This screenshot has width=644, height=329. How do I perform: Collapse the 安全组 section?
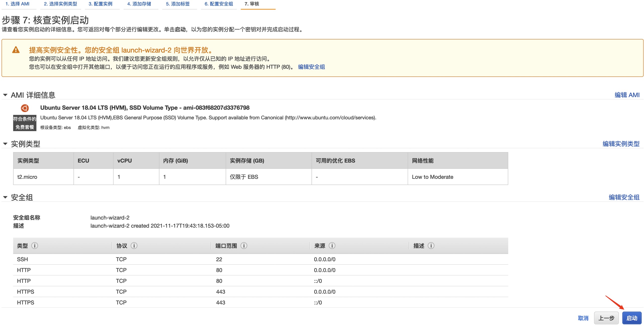[5, 197]
